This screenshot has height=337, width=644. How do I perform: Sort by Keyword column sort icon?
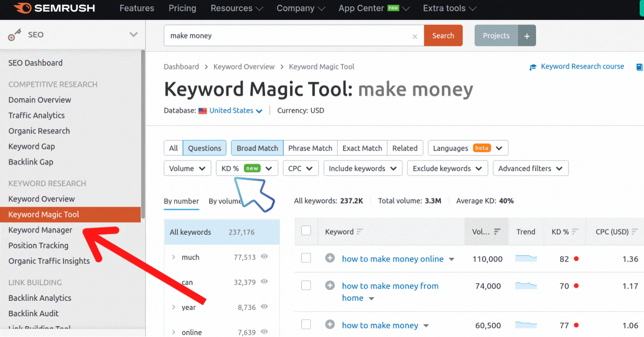pyautogui.click(x=360, y=232)
